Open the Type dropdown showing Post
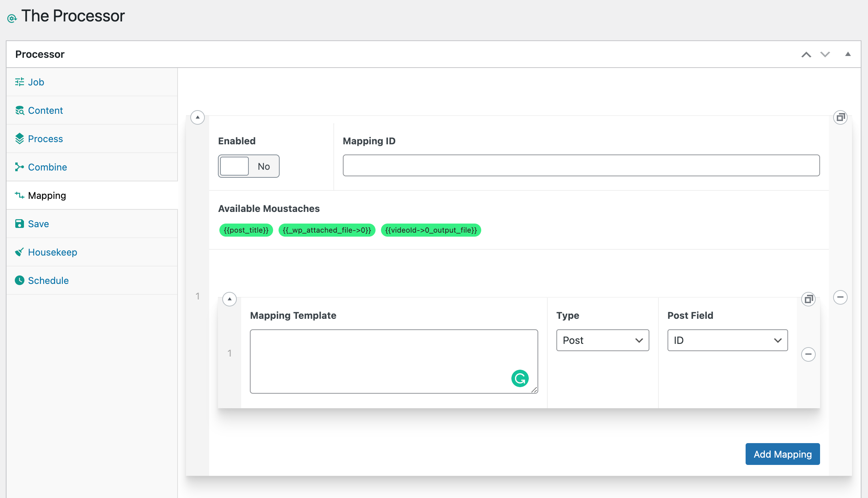 pos(603,340)
